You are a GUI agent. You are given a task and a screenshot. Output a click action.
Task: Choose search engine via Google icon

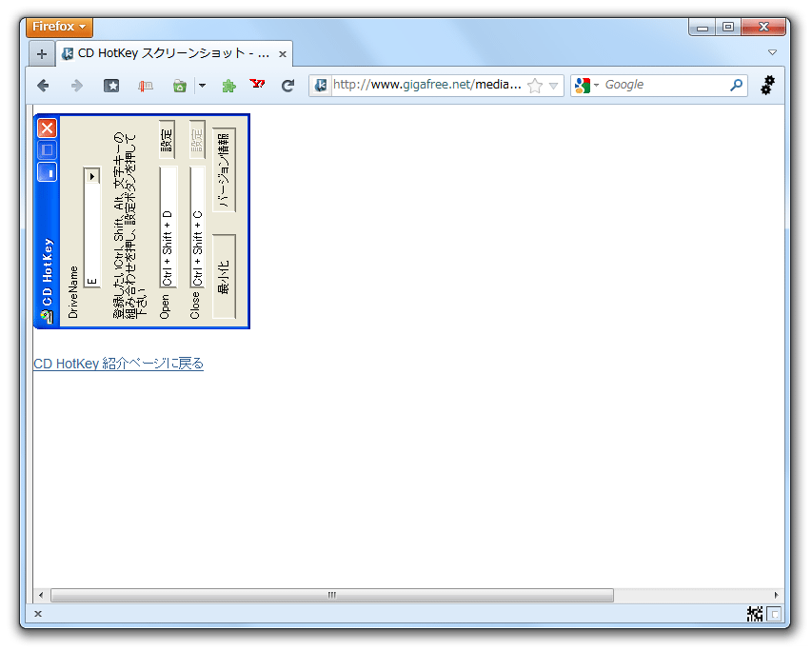[x=585, y=85]
